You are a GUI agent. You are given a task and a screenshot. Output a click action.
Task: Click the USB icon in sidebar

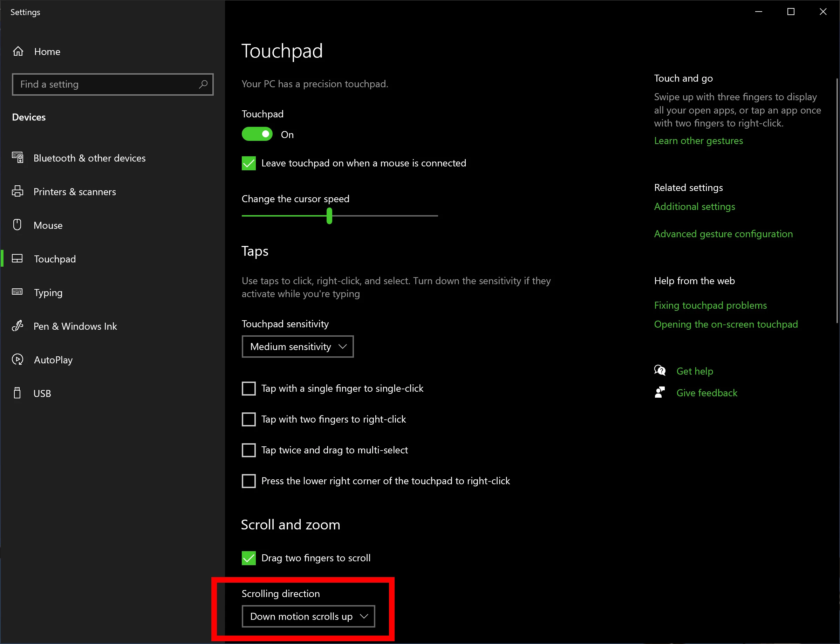coord(17,393)
